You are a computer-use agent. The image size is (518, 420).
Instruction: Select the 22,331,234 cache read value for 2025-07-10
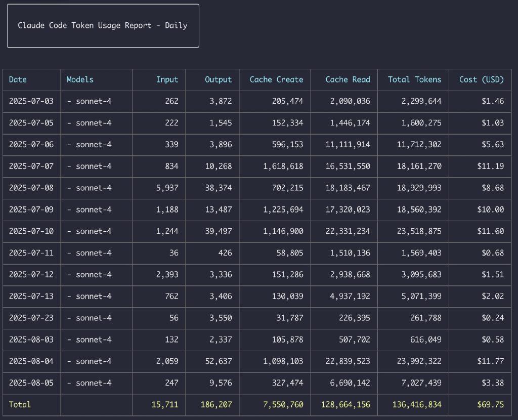pyautogui.click(x=349, y=231)
